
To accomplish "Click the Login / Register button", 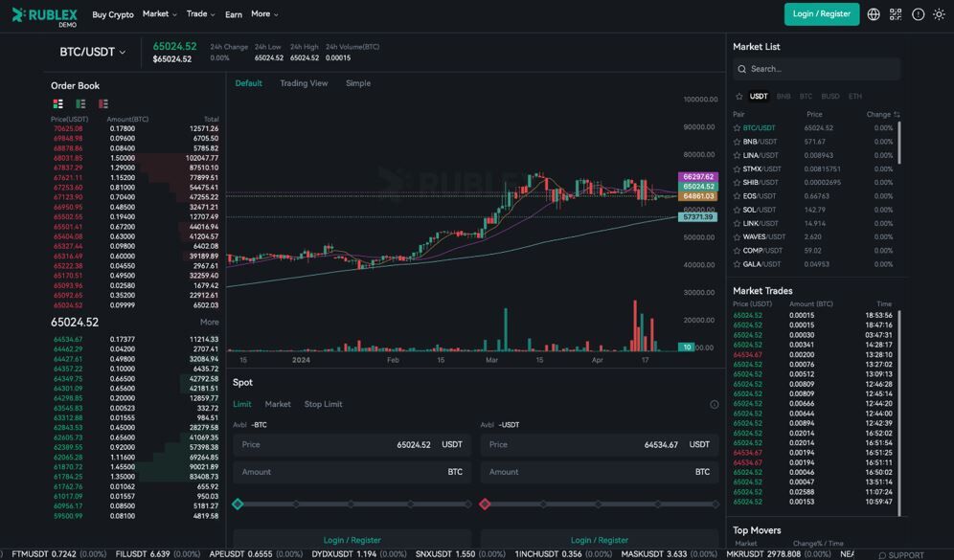I will [x=821, y=14].
